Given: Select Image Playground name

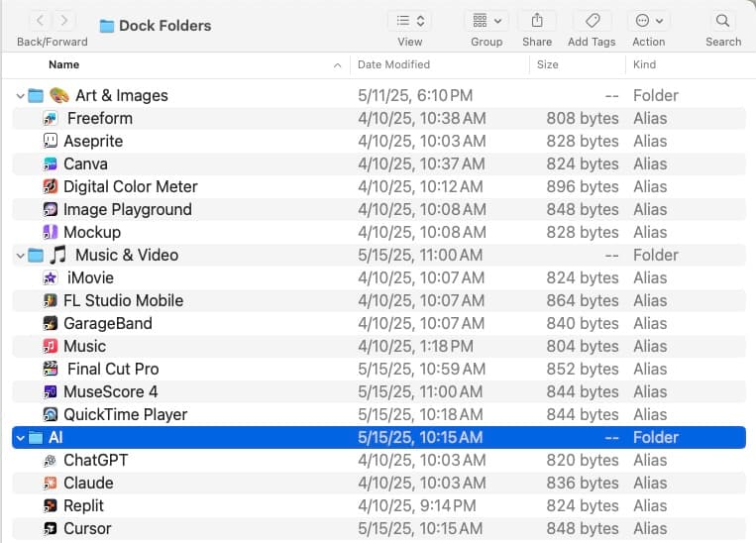Looking at the screenshot, I should click(128, 209).
